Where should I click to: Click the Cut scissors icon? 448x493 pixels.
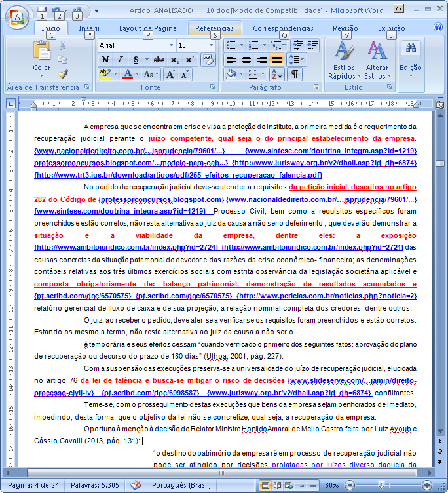tap(62, 46)
